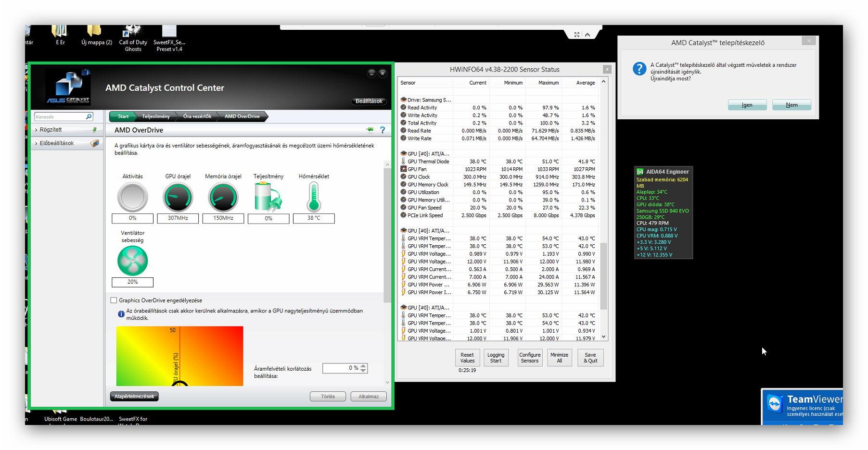Select the GPU Clock row in HWiNFO
Screen dimensions: 868x450
pos(498,177)
